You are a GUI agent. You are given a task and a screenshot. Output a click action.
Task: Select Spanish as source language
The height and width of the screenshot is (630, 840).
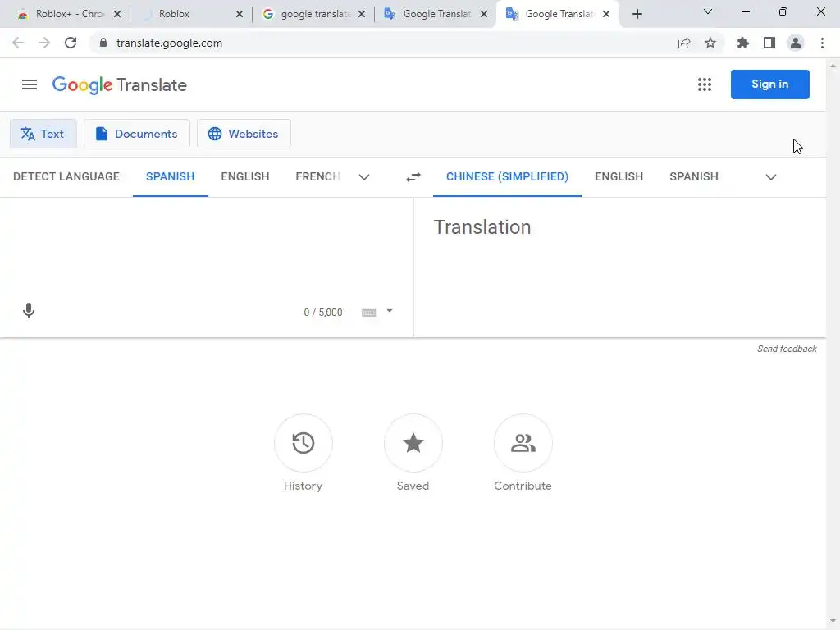pos(171,177)
